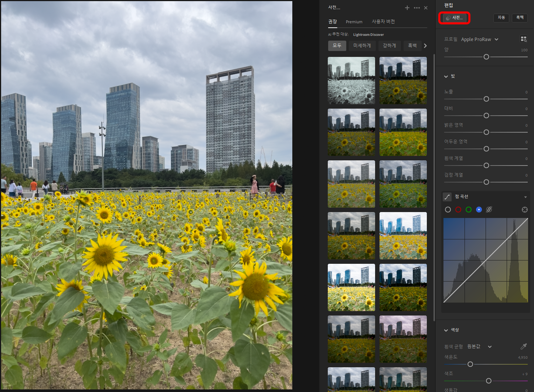Switch to the 권장 tab
Viewport: 534px width, 392px height.
333,22
